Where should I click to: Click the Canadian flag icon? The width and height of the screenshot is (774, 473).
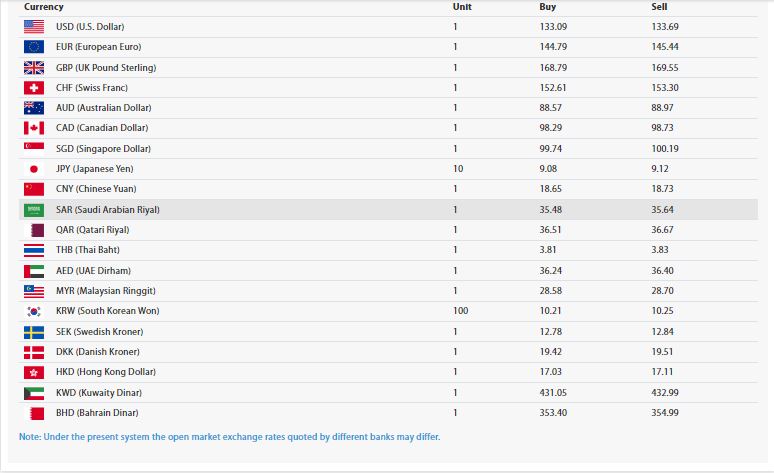tap(34, 128)
